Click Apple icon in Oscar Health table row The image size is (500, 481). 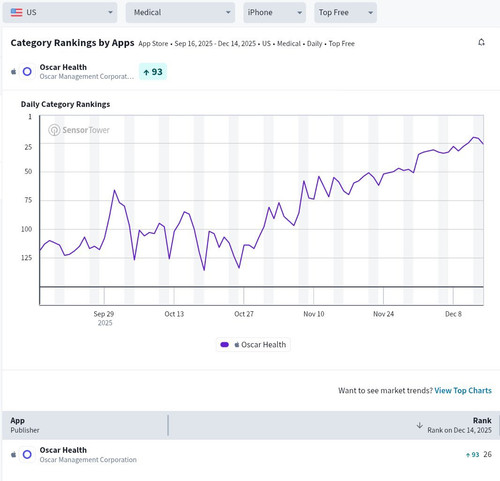[14, 454]
